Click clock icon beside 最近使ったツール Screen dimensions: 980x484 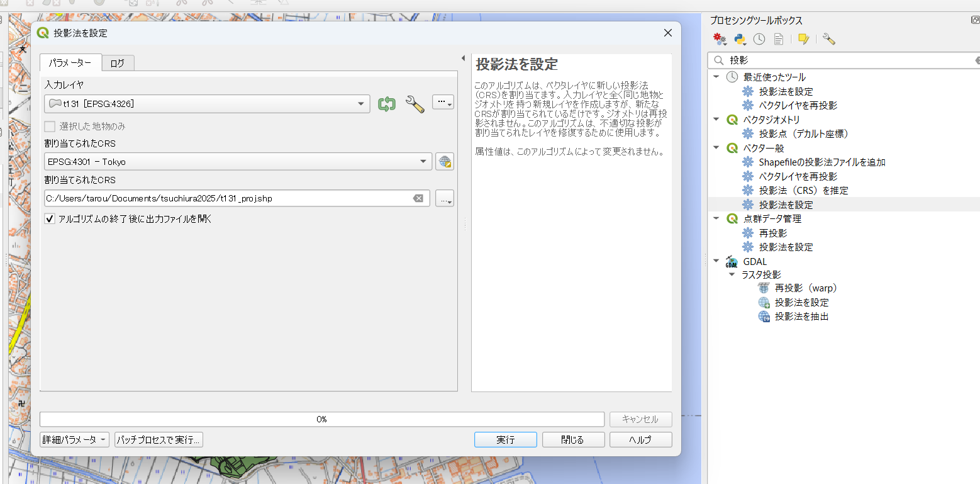coord(732,77)
